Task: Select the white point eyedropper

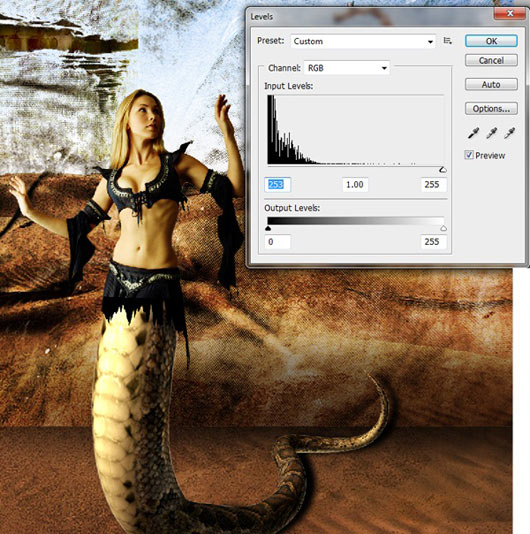Action: click(x=510, y=133)
